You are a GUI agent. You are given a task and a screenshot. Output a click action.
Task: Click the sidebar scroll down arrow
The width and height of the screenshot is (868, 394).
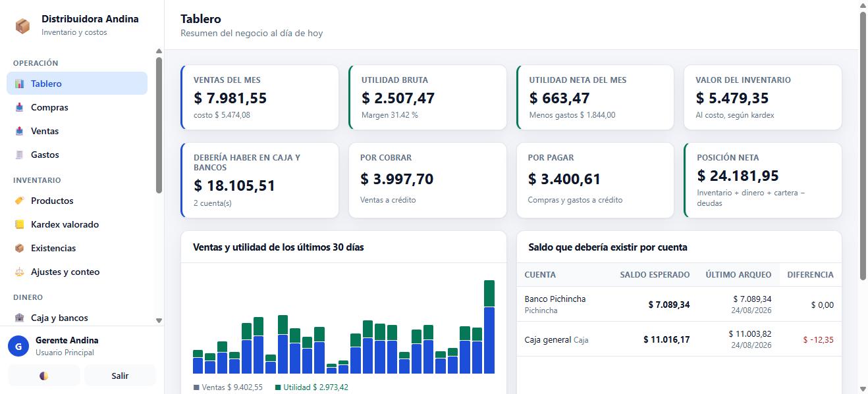click(159, 320)
